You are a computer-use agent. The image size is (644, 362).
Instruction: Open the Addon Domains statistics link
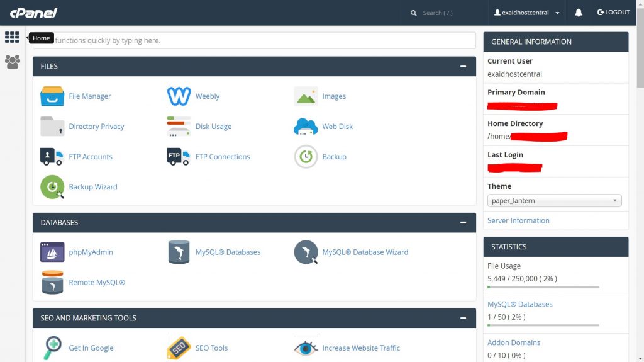[x=514, y=342]
